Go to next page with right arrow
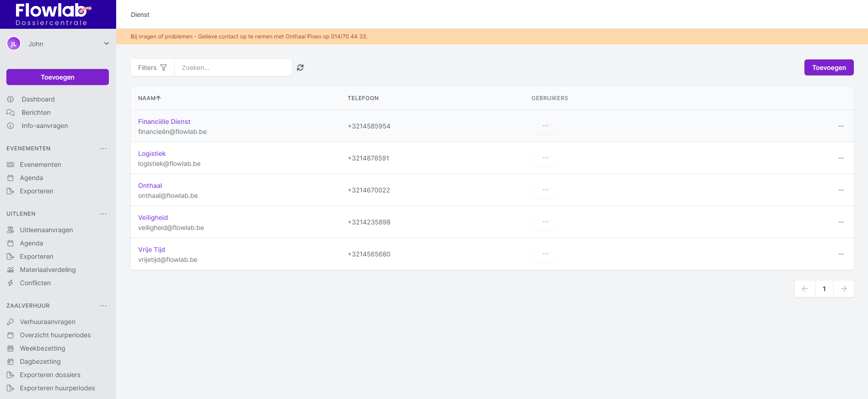The width and height of the screenshot is (868, 399). (843, 289)
